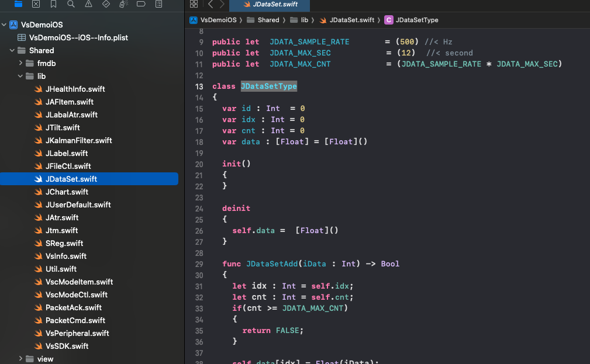Viewport: 590px width, 364px height.
Task: Open the Source Control navigator
Action: (36, 4)
